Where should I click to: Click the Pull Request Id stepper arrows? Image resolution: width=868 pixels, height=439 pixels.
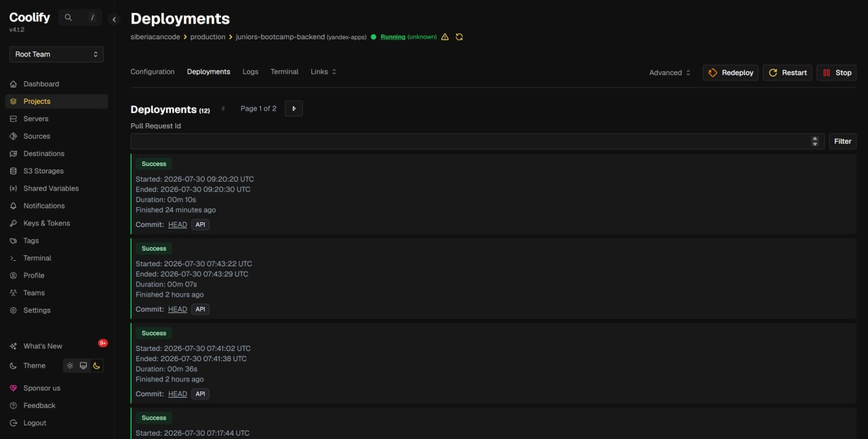pyautogui.click(x=815, y=141)
